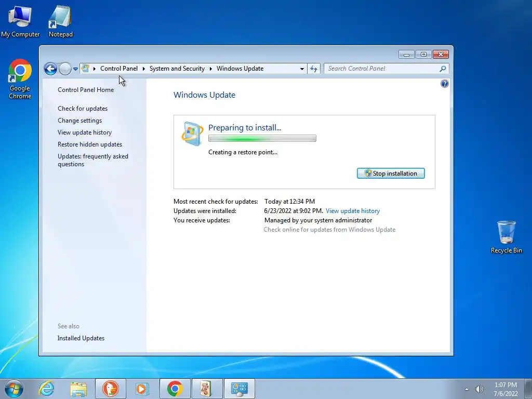Click 'Managed by your system administrator' text
Screen dimensions: 532x399
[x=318, y=220]
